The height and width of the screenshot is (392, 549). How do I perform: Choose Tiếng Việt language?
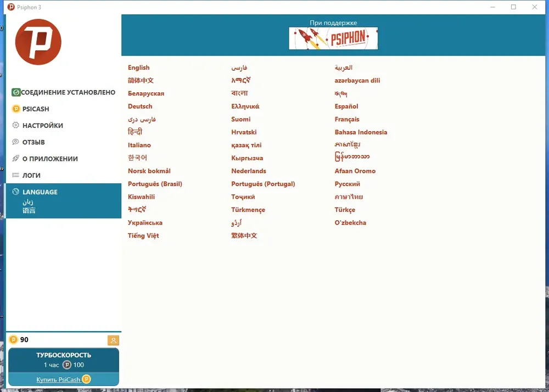click(143, 236)
